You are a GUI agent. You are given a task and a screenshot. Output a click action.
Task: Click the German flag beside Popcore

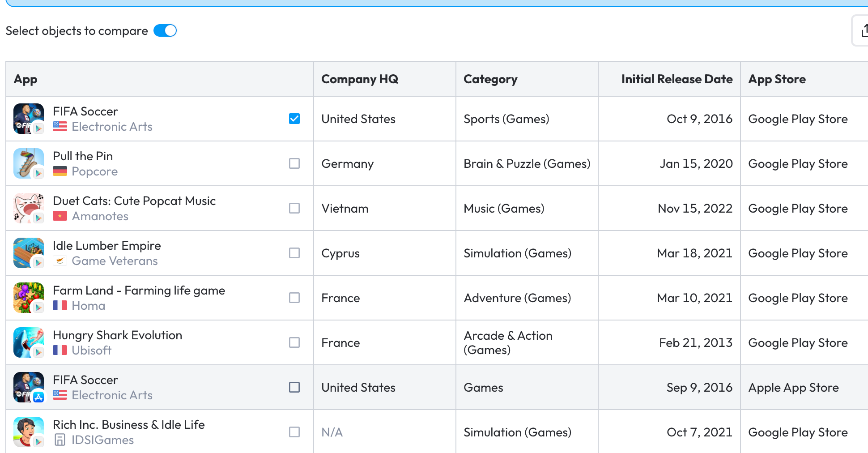[x=60, y=171]
